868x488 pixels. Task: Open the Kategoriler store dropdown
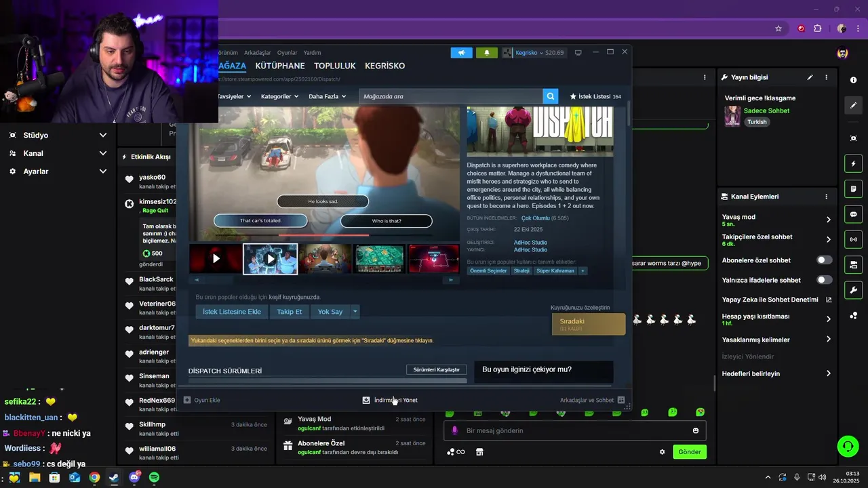[279, 96]
